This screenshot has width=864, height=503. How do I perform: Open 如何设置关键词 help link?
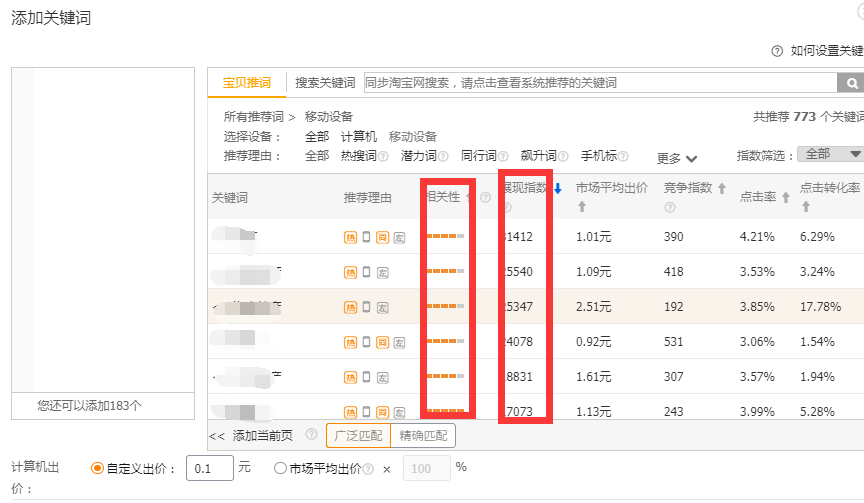coord(827,51)
